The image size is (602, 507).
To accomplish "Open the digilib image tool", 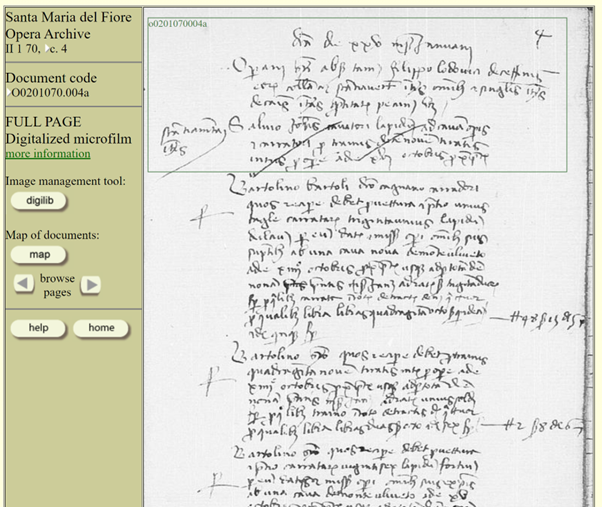I will coord(39,201).
